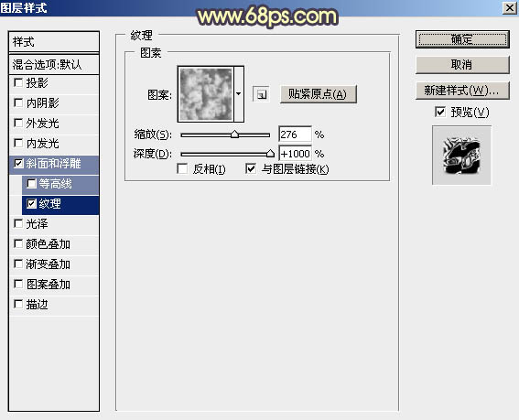Open the 内阴影 settings row
The height and width of the screenshot is (420, 519).
[54, 103]
